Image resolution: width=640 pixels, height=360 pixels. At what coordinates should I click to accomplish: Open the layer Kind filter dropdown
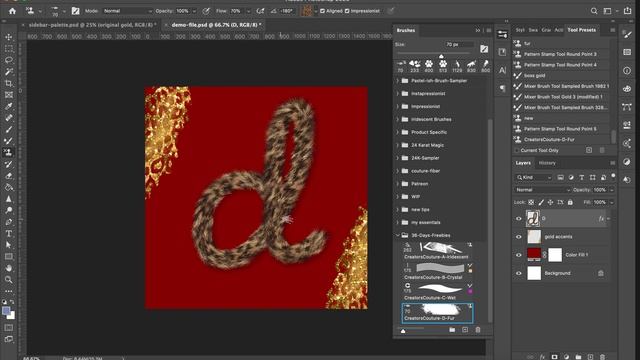(x=534, y=178)
